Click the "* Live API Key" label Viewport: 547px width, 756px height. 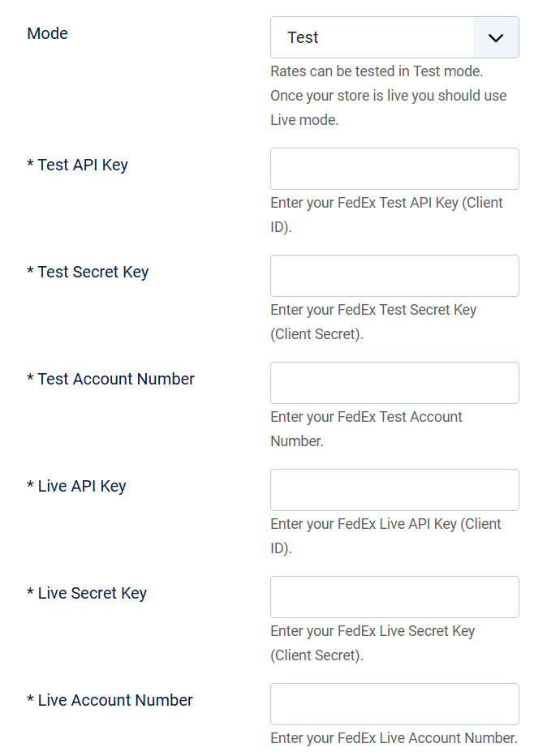tap(77, 487)
